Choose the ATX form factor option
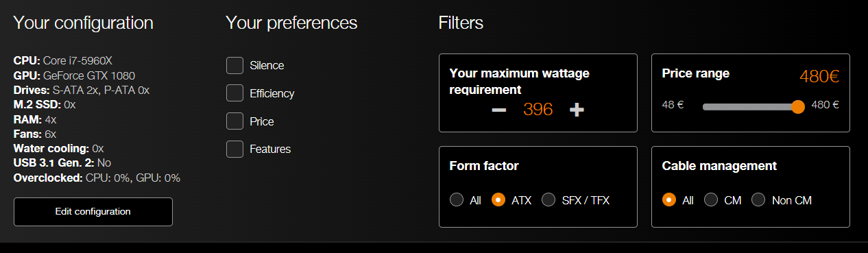 click(x=498, y=200)
